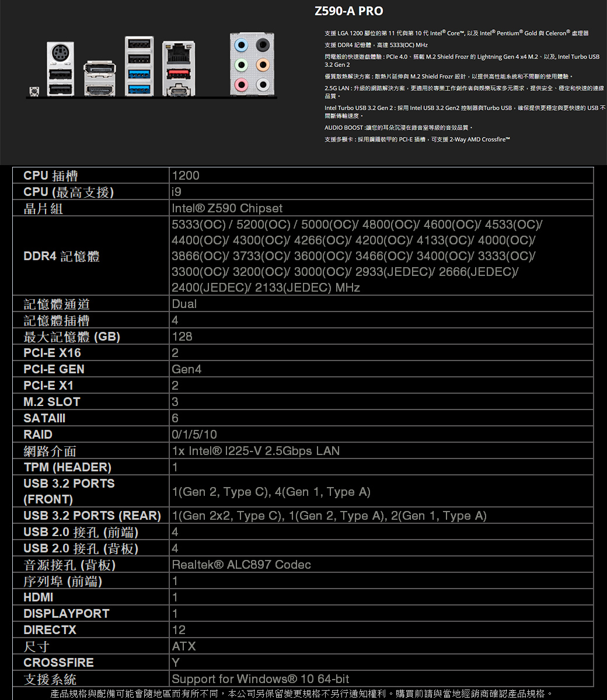Click the light blue audio jack

(241, 45)
